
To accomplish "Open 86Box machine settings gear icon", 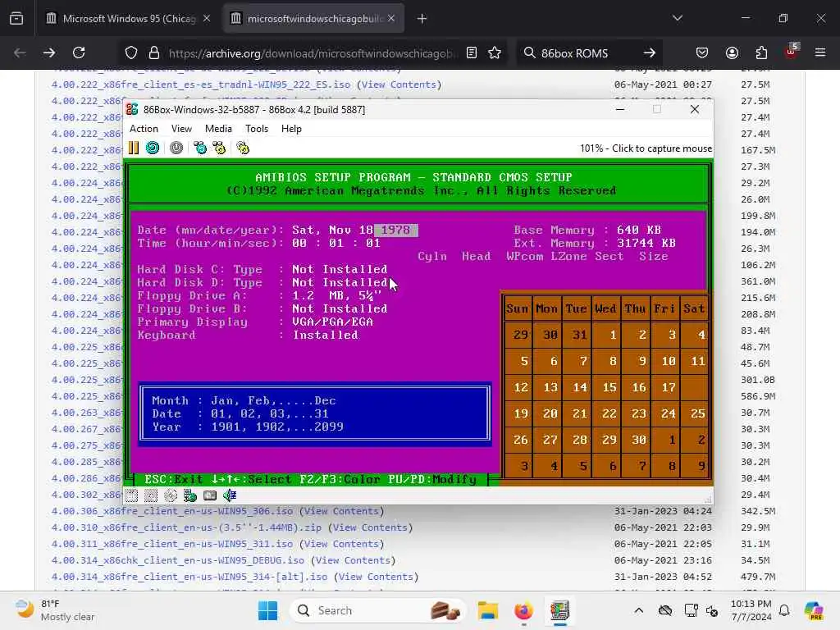I will [243, 148].
